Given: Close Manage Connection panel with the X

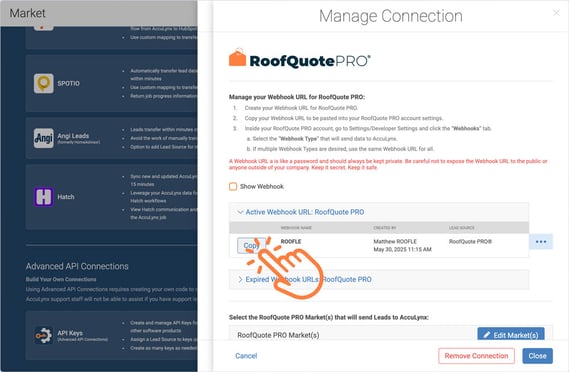Looking at the screenshot, I should (x=556, y=13).
